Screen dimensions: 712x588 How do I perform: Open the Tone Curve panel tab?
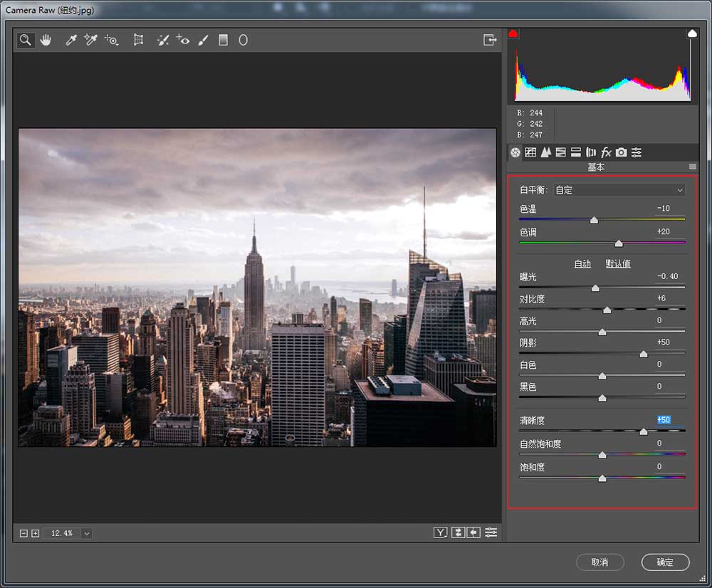(530, 152)
